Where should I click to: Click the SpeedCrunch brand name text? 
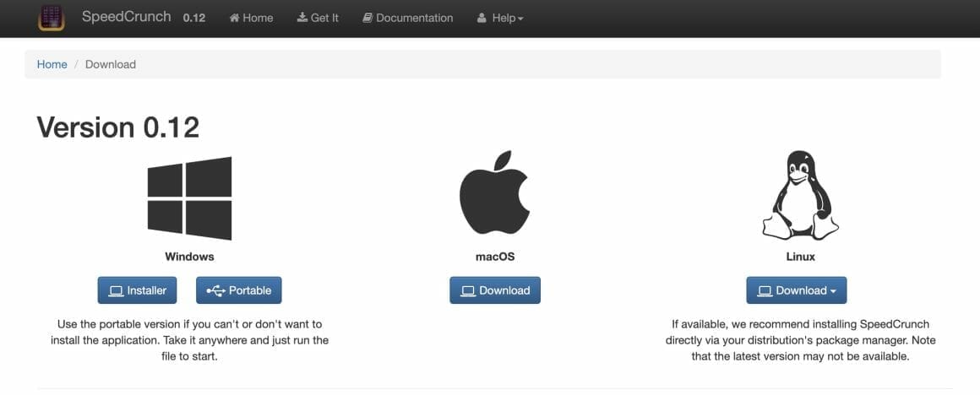(x=126, y=17)
